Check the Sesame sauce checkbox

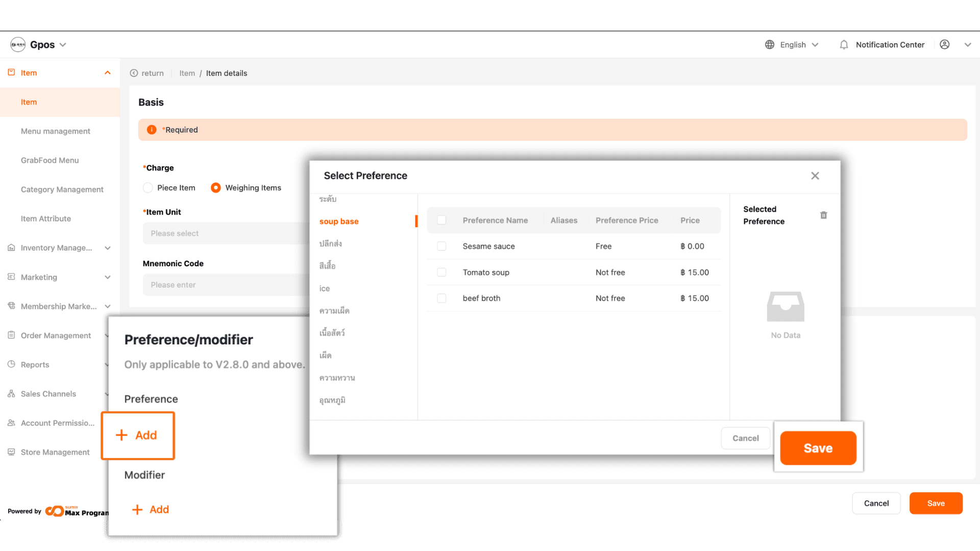[442, 246]
